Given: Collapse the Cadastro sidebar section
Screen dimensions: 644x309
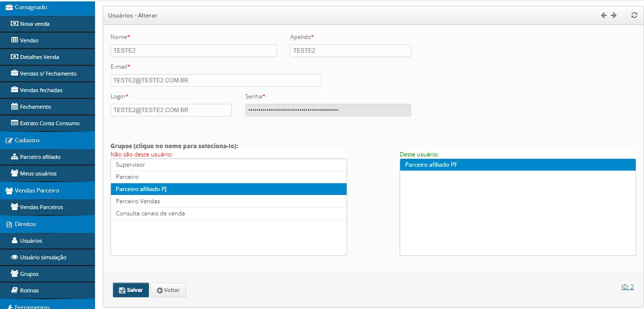Looking at the screenshot, I should tap(27, 140).
